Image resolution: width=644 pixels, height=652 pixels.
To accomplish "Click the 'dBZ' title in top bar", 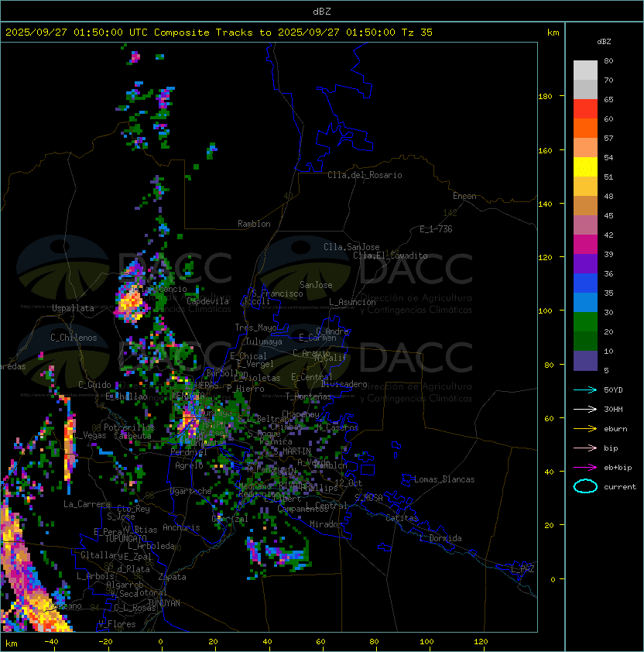I will tap(322, 12).
